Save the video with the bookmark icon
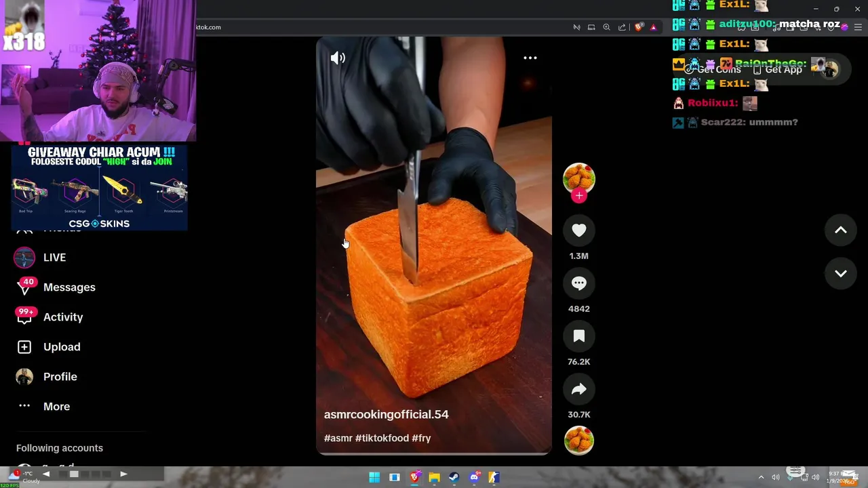Viewport: 868px width, 488px height. pos(579,336)
